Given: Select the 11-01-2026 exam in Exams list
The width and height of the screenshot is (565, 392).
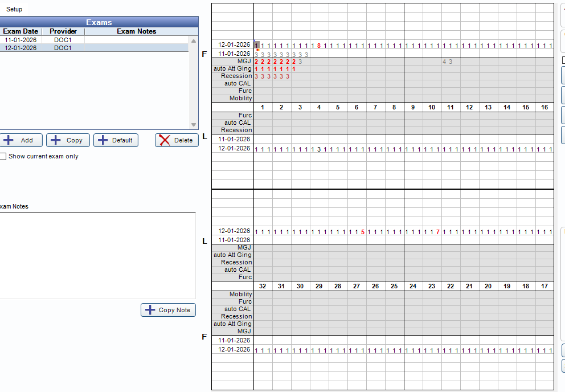Looking at the screenshot, I should pos(21,40).
